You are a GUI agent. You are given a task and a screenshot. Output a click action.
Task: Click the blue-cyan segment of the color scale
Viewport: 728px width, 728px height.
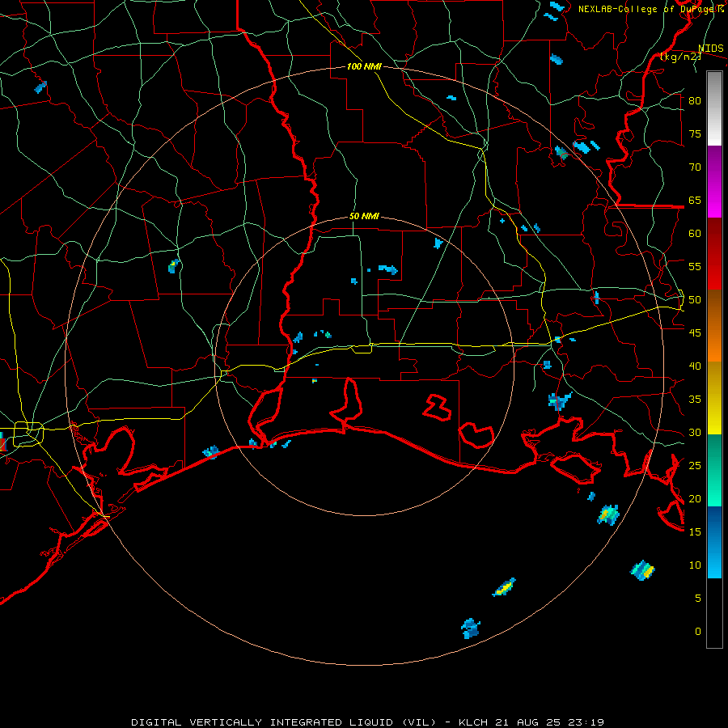coord(714,542)
